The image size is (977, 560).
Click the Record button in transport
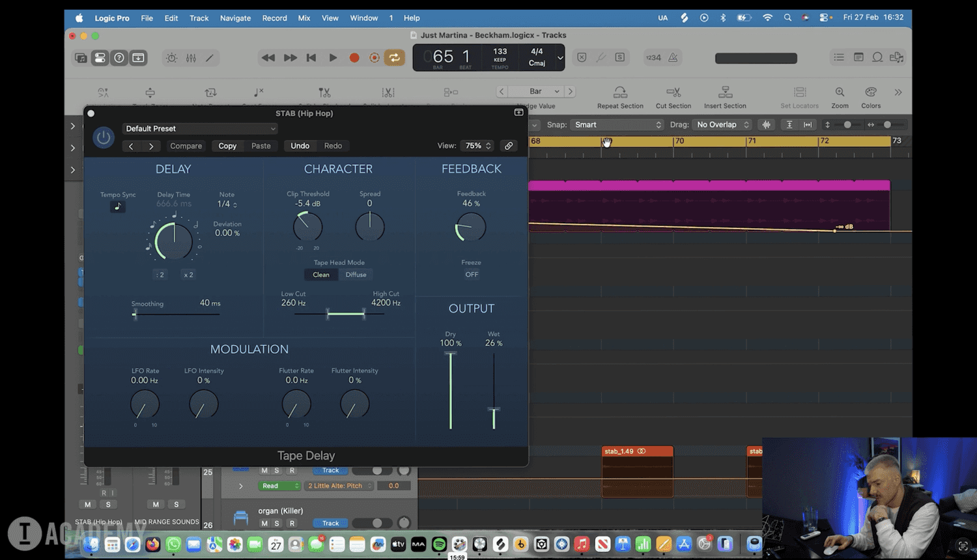tap(354, 58)
